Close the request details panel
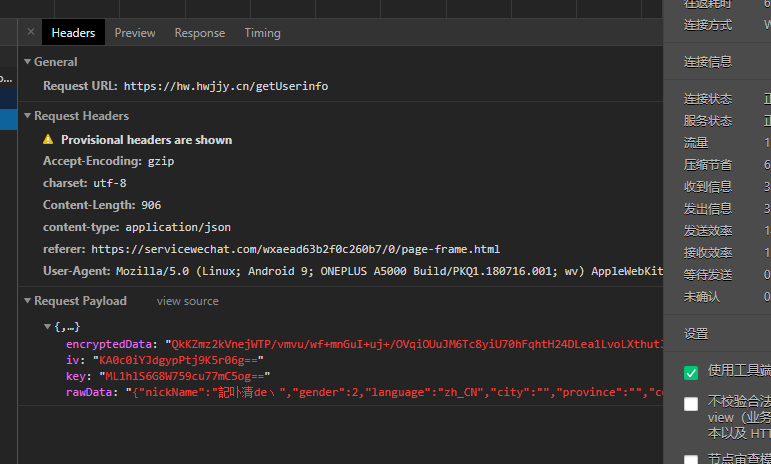This screenshot has height=464, width=771. point(30,32)
